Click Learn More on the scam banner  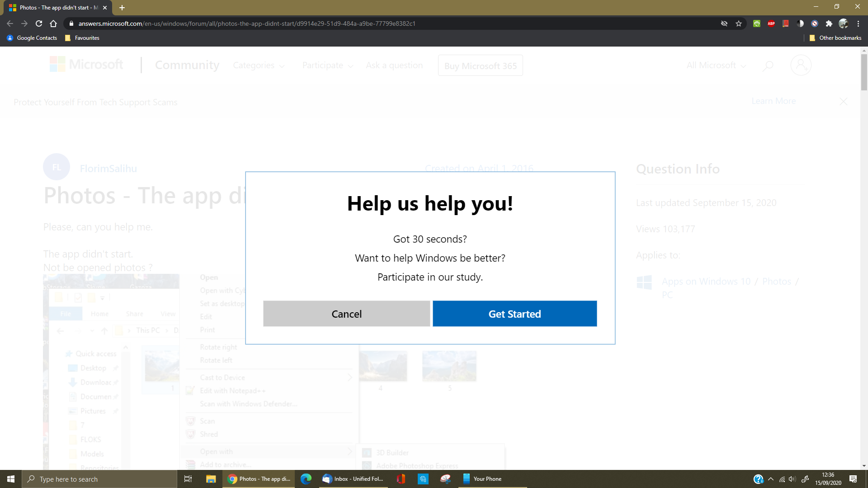click(x=774, y=101)
